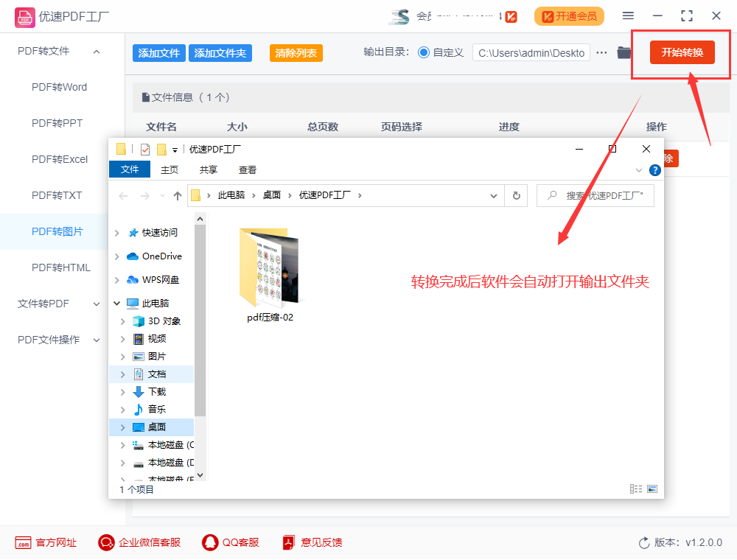Open QQ客服 support via its red icon
This screenshot has height=560, width=737.
pyautogui.click(x=209, y=542)
